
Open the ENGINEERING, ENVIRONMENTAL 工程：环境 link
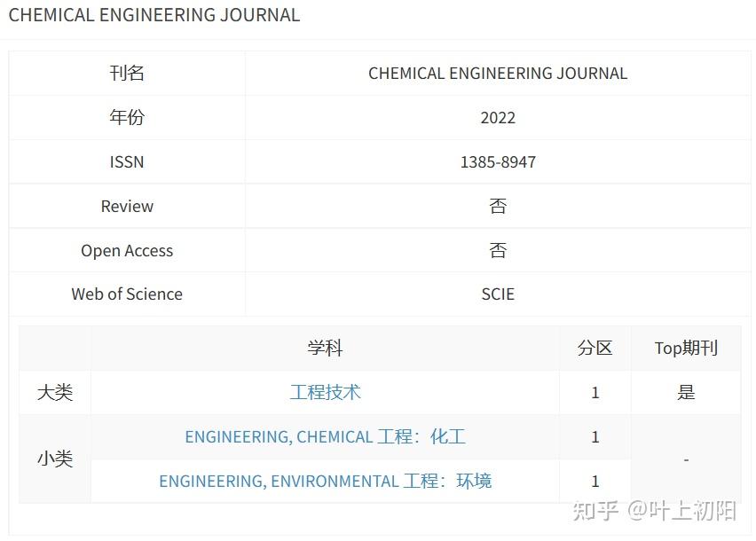tap(326, 481)
